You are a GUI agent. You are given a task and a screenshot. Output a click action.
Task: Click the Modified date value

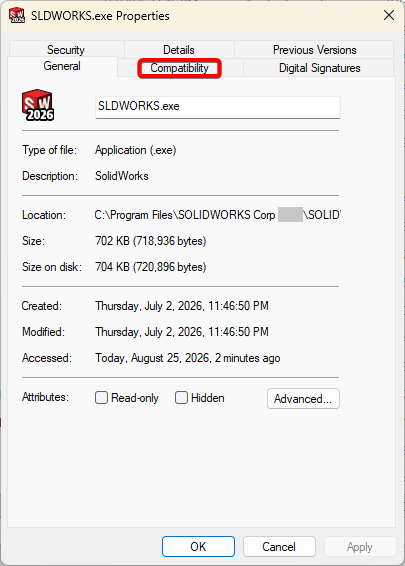coord(182,332)
